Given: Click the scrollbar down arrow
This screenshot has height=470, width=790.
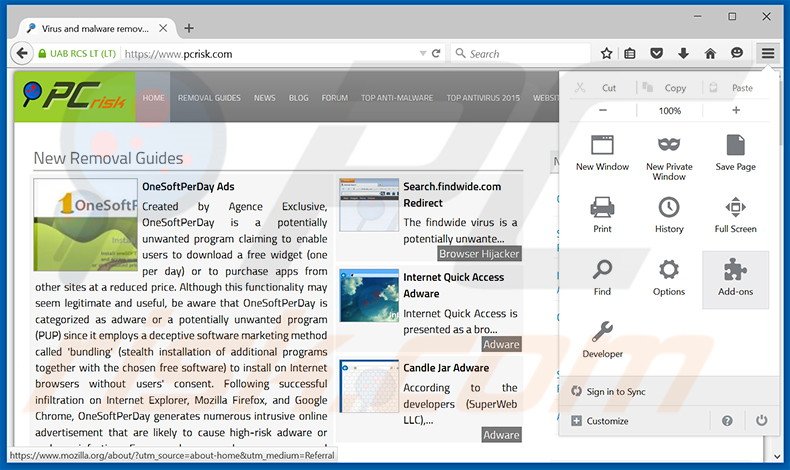Looking at the screenshot, I should pyautogui.click(x=777, y=456).
